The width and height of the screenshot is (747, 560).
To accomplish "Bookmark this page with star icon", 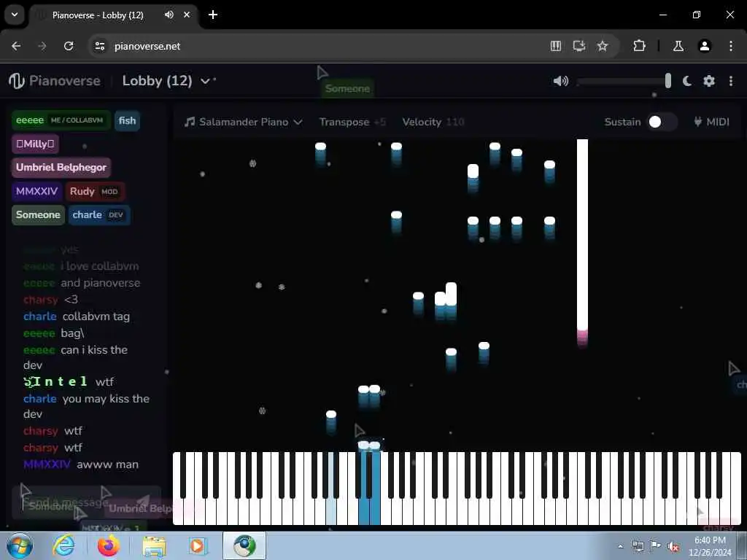I will coord(603,46).
